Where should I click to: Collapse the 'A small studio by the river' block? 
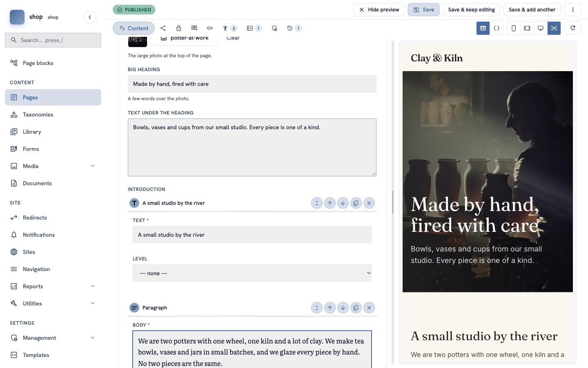click(317, 203)
